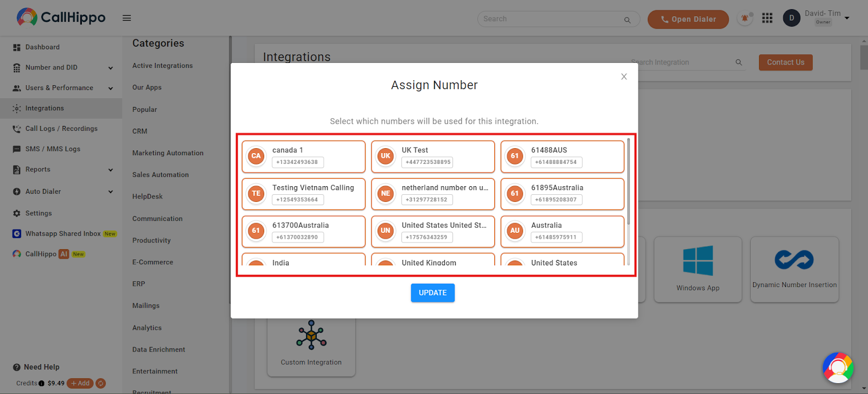Select the UK Test number card
The width and height of the screenshot is (868, 394).
(433, 156)
